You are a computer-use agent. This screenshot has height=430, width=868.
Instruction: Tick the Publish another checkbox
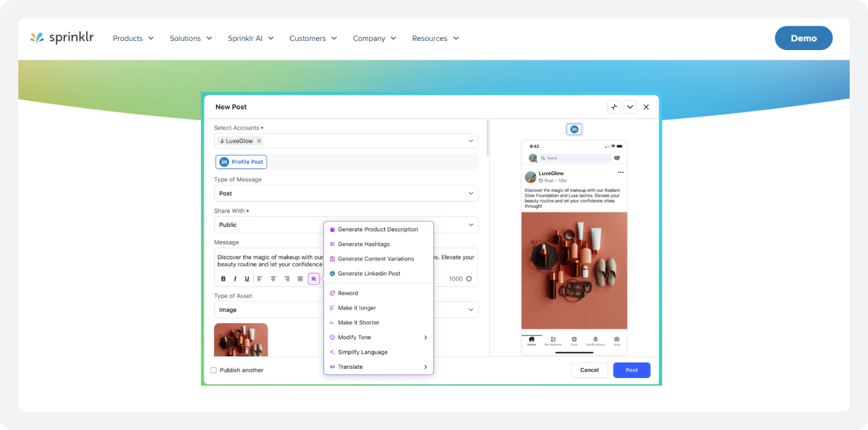tap(213, 370)
